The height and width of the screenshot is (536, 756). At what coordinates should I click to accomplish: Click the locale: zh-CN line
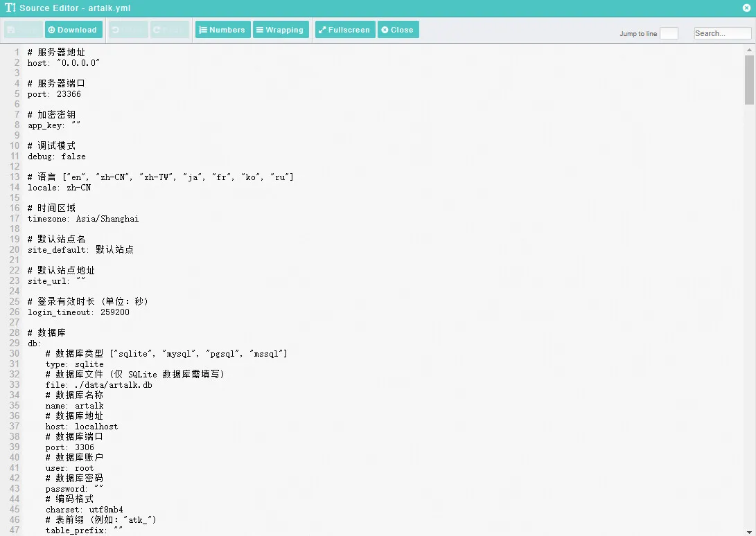click(59, 188)
